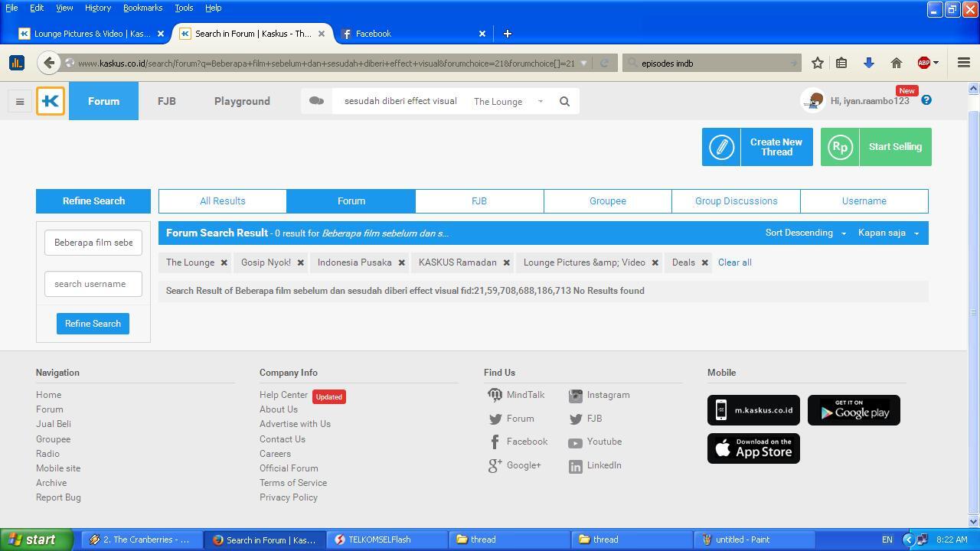
Task: Click the episodes imdb browser search box
Action: [712, 63]
